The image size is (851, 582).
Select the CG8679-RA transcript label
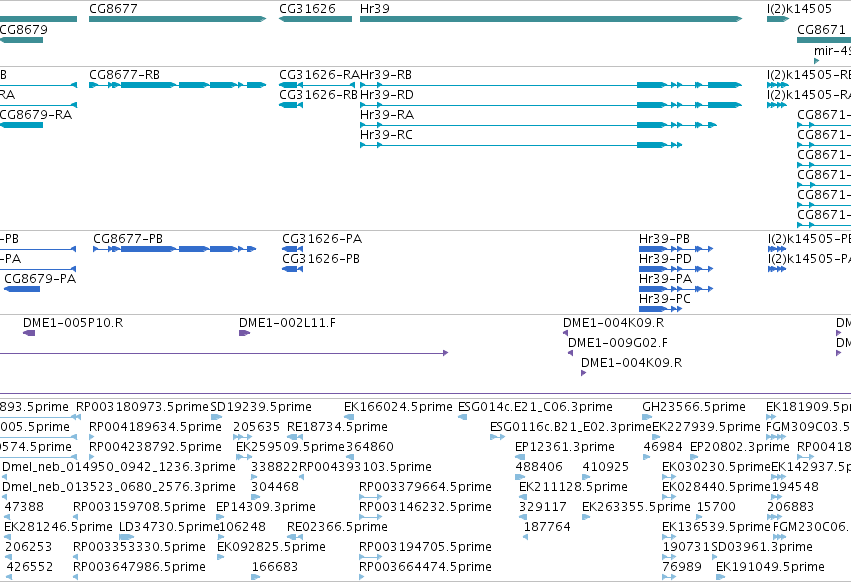tap(36, 115)
